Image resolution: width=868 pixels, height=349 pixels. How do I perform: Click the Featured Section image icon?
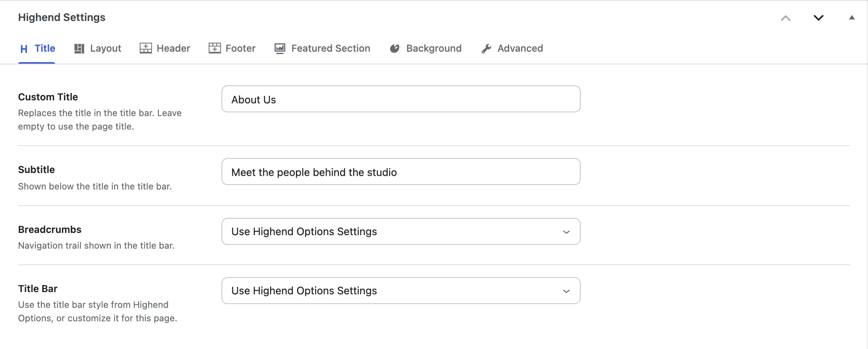(x=280, y=49)
